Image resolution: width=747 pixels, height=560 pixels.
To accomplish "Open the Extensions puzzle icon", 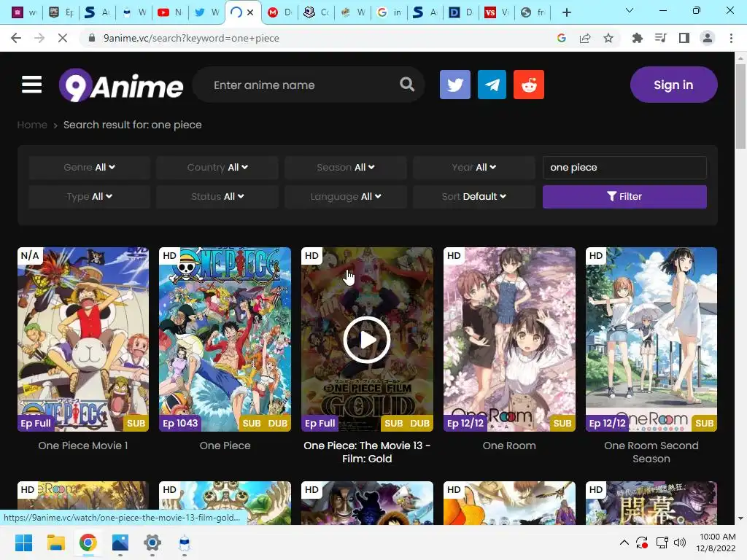I will point(637,38).
